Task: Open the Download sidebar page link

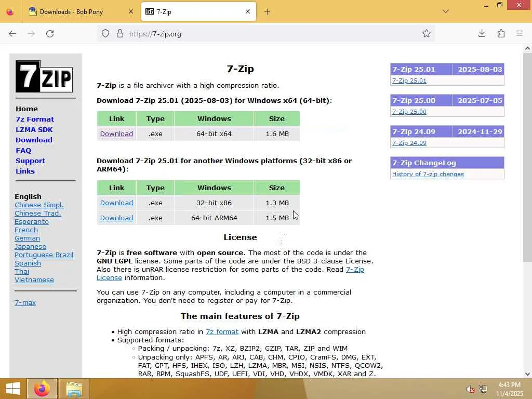Action: pyautogui.click(x=34, y=140)
